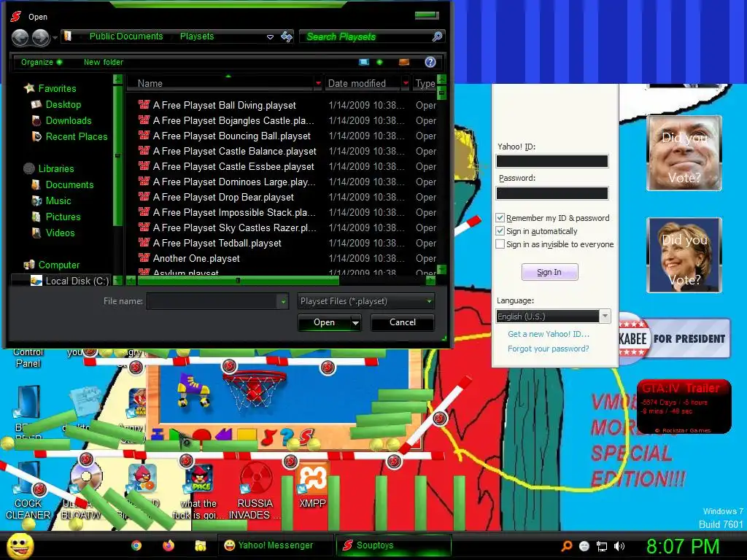Viewport: 747px width, 560px height.
Task: Select the purple arrow icon in Souptoys toybox
Action: (224, 434)
